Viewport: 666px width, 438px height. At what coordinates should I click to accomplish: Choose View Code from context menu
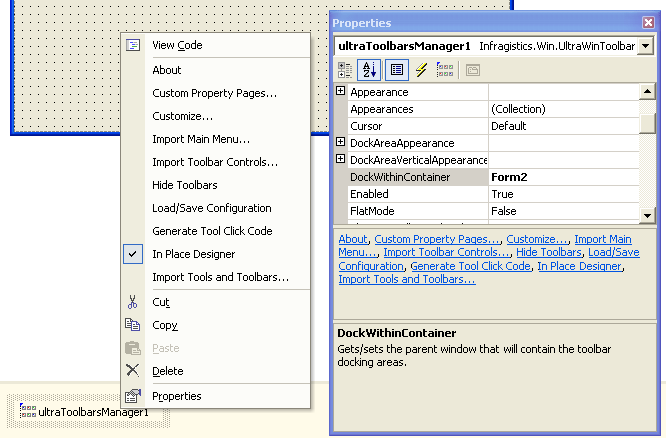pyautogui.click(x=177, y=45)
